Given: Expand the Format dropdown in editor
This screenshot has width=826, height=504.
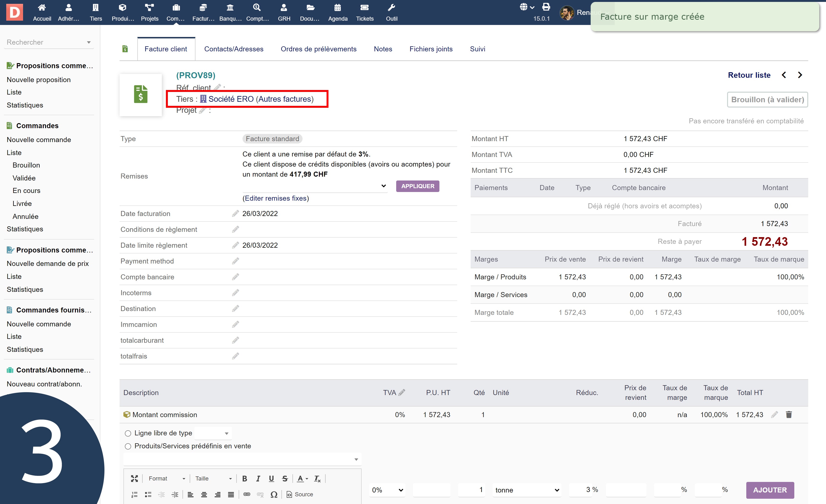Looking at the screenshot, I should pyautogui.click(x=166, y=479).
